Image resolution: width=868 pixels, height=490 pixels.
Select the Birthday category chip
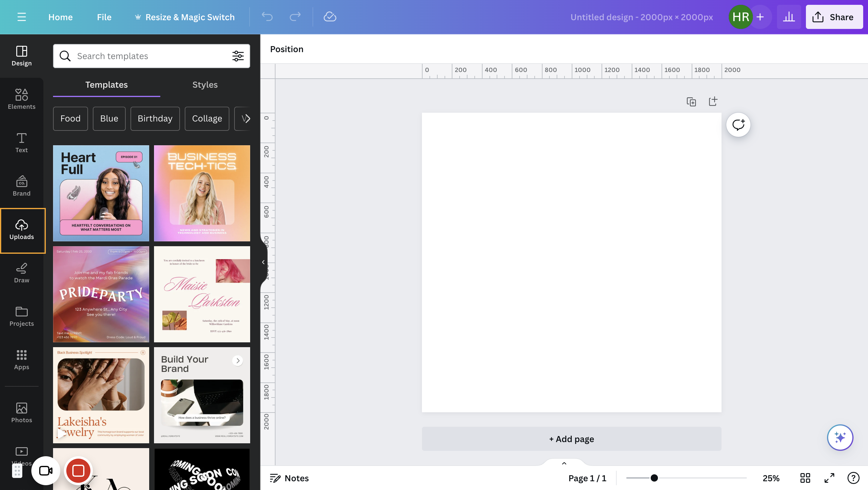[x=155, y=119]
